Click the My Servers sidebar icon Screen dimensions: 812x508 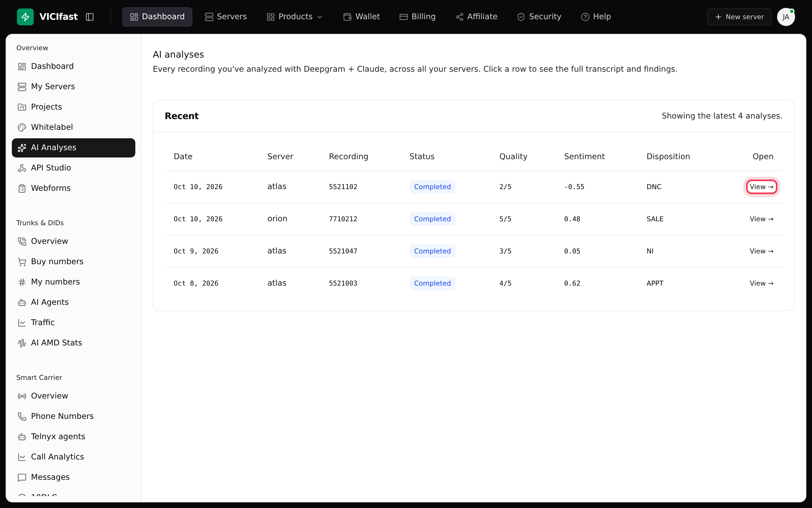pos(22,87)
